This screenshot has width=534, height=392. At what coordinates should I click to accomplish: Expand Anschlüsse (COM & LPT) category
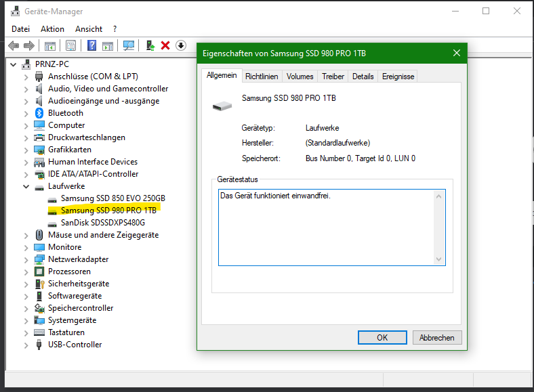pyautogui.click(x=26, y=77)
